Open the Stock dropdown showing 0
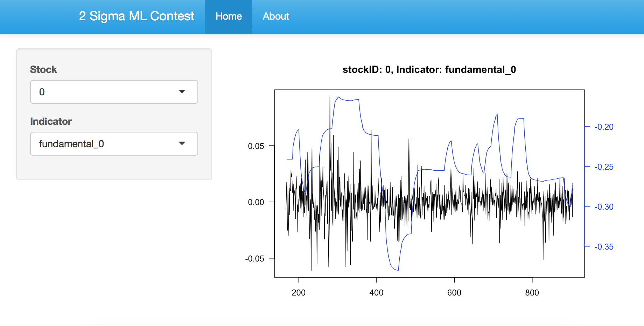644x326 pixels. click(114, 92)
